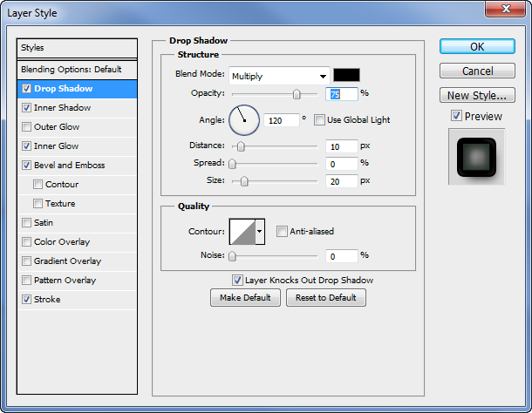Select the Styles list header
The image size is (532, 413).
(x=77, y=48)
